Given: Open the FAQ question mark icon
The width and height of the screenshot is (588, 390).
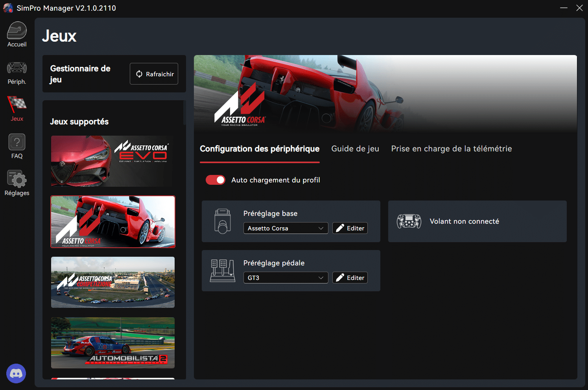Looking at the screenshot, I should coord(17,142).
